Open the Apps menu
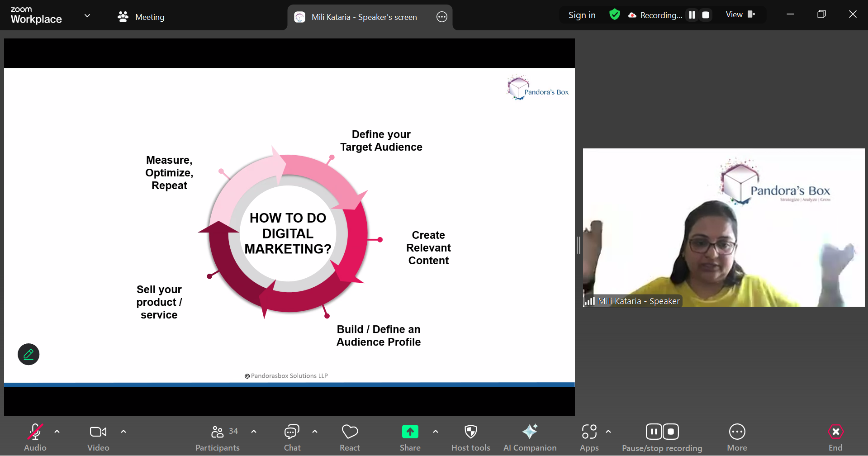The height and width of the screenshot is (456, 868). coord(589,437)
